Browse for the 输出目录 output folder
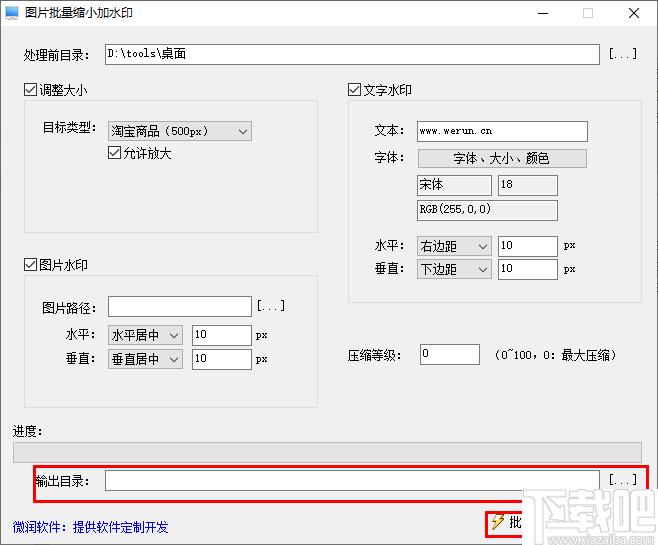The height and width of the screenshot is (545, 658). pyautogui.click(x=623, y=480)
